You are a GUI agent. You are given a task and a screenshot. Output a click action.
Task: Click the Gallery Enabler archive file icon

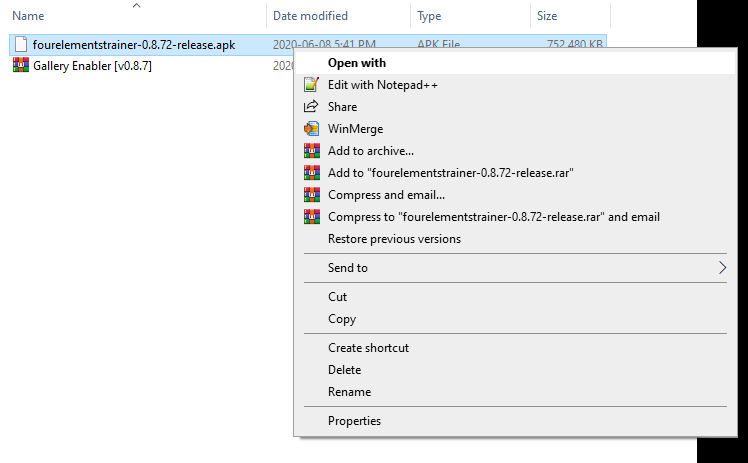(x=20, y=65)
